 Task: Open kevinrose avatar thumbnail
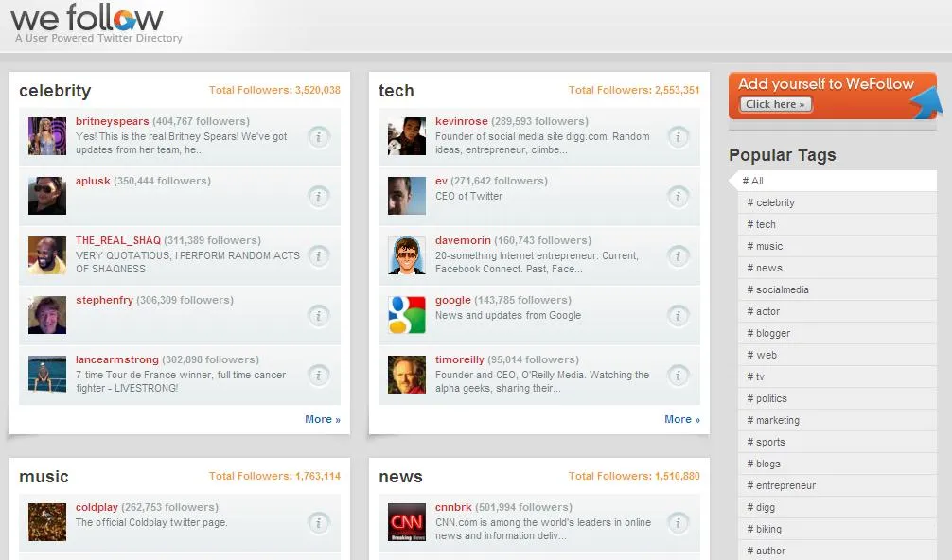pos(407,136)
